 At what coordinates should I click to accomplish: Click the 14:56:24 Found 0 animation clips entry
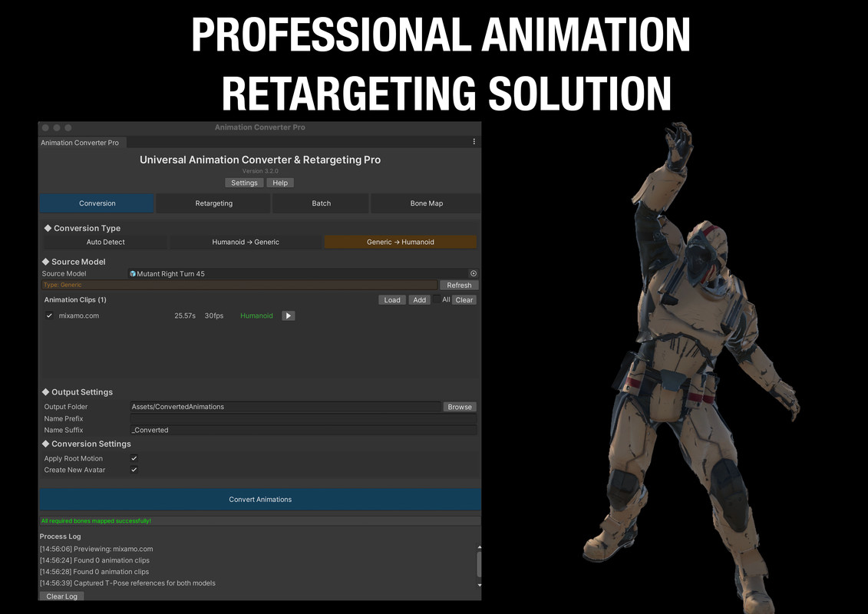pyautogui.click(x=94, y=560)
